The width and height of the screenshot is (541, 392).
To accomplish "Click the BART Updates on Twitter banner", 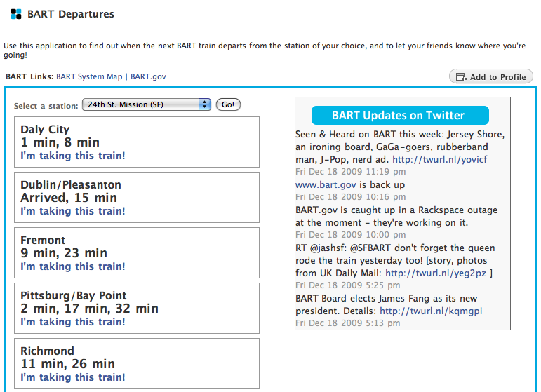I will [x=400, y=115].
